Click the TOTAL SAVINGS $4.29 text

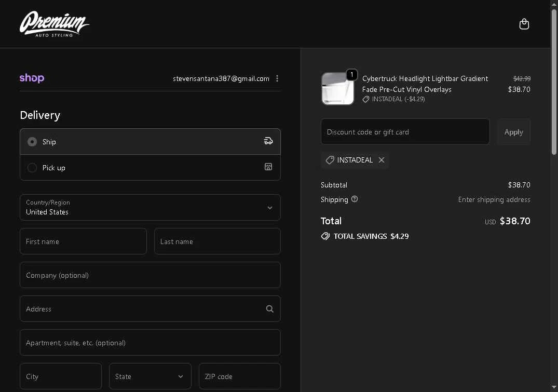click(371, 236)
